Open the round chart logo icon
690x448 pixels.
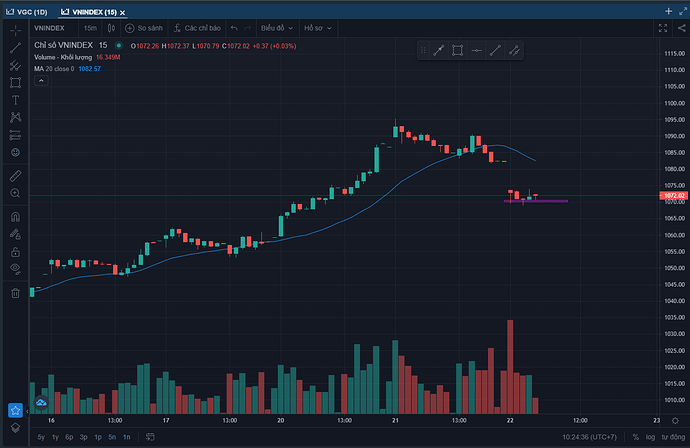(41, 402)
